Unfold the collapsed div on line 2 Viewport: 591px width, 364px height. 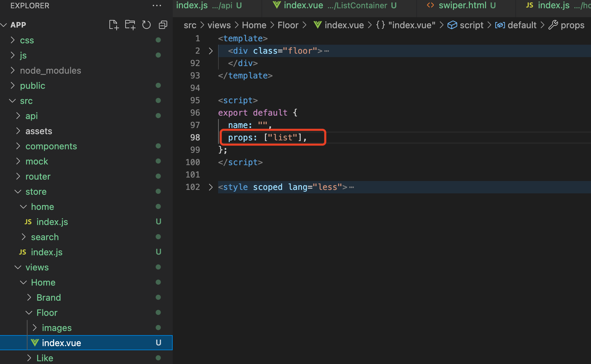(x=211, y=51)
